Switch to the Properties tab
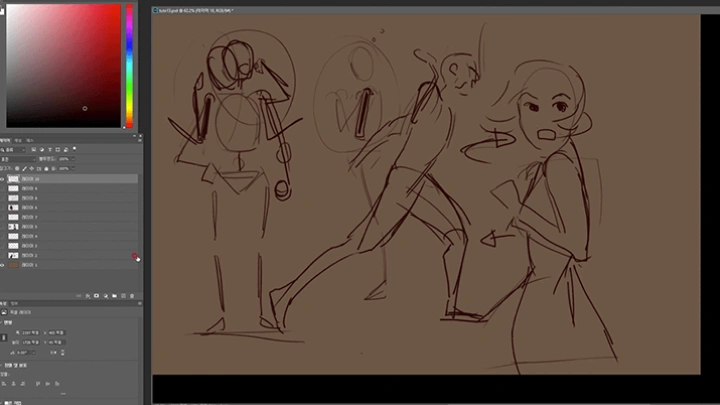Viewport: 720px width, 405px height. pyautogui.click(x=3, y=304)
